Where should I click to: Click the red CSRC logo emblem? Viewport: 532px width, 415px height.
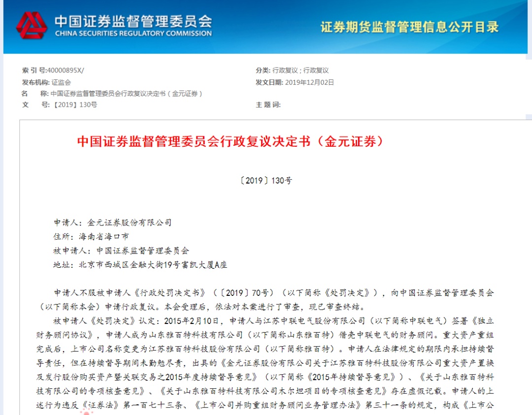tap(32, 26)
